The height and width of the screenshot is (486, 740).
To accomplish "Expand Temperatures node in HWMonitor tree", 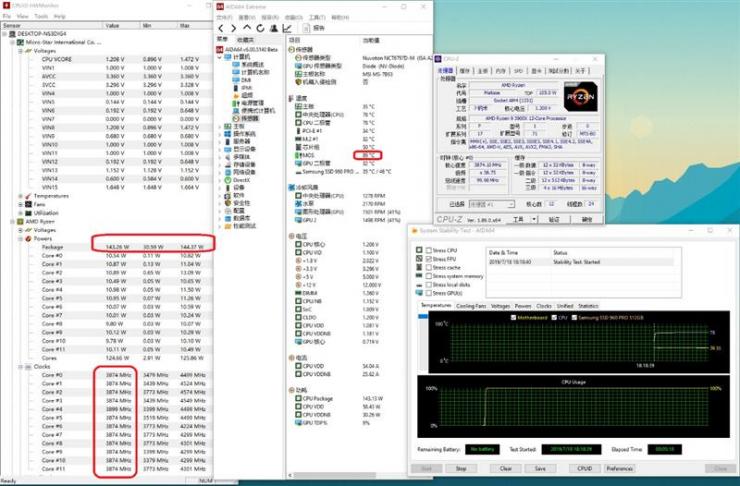I will click(x=20, y=196).
